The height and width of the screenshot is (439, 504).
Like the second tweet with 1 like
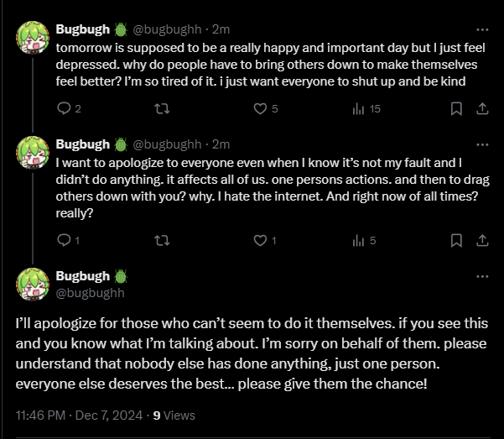coord(260,241)
